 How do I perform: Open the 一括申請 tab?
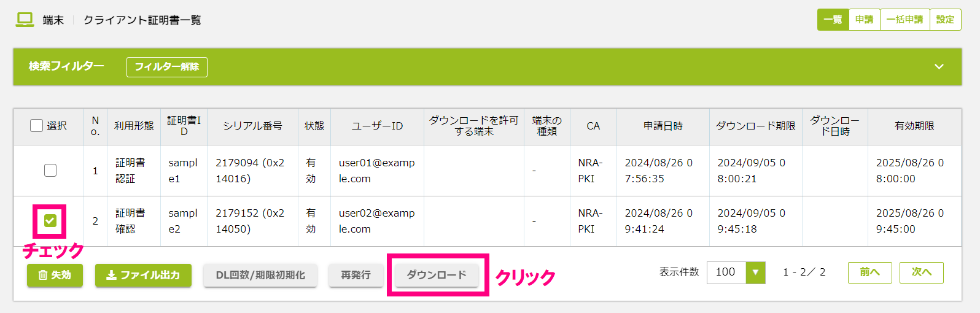click(x=904, y=20)
